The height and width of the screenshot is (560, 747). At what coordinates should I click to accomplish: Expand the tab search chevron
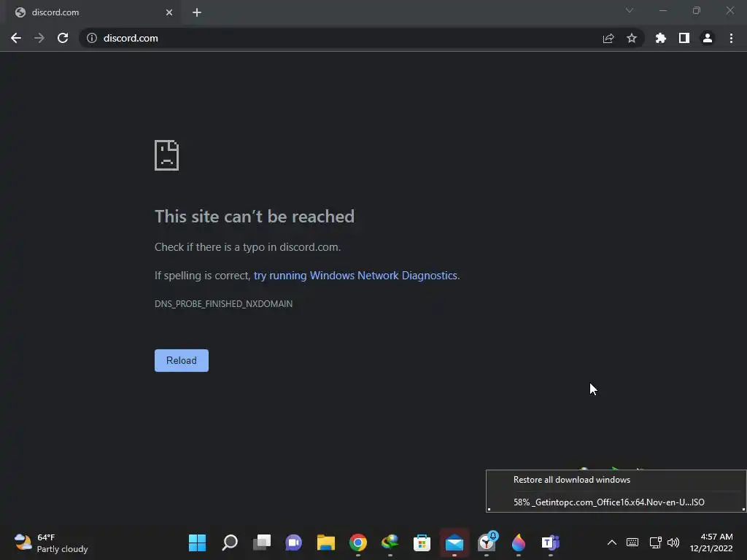pos(630,10)
